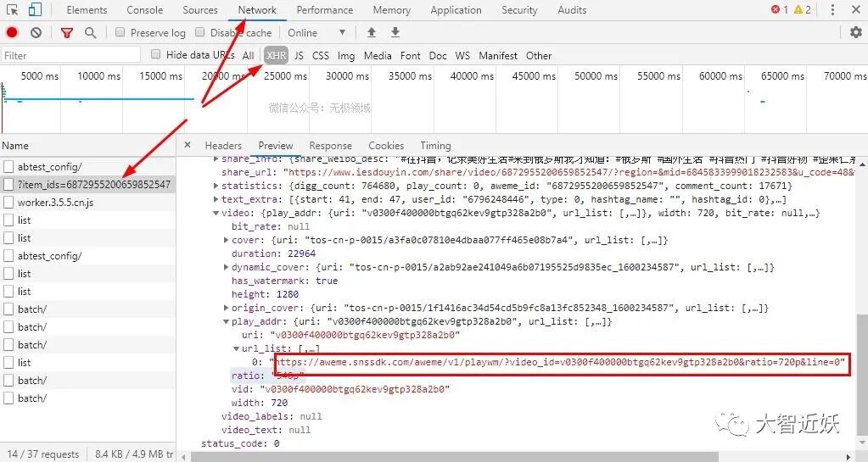View the Cookies tab
868x462 pixels.
(x=386, y=146)
